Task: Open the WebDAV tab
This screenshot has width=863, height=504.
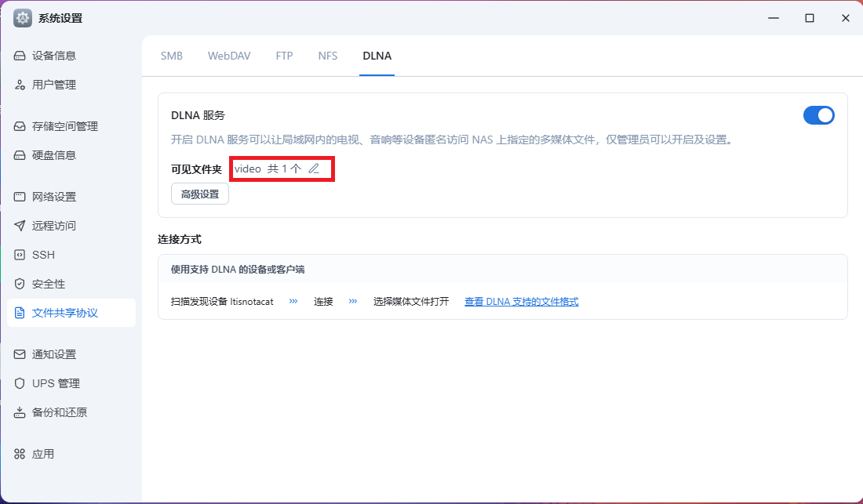Action: tap(229, 56)
